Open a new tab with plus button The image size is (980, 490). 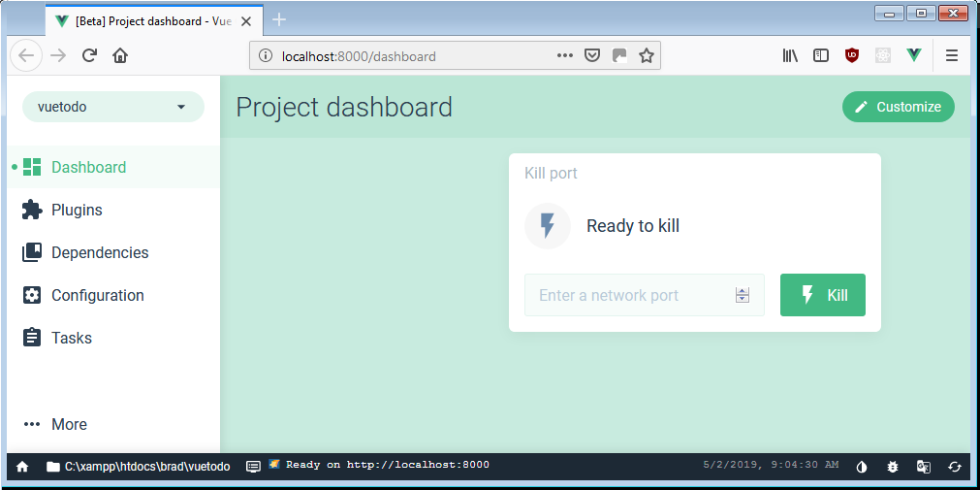(279, 20)
